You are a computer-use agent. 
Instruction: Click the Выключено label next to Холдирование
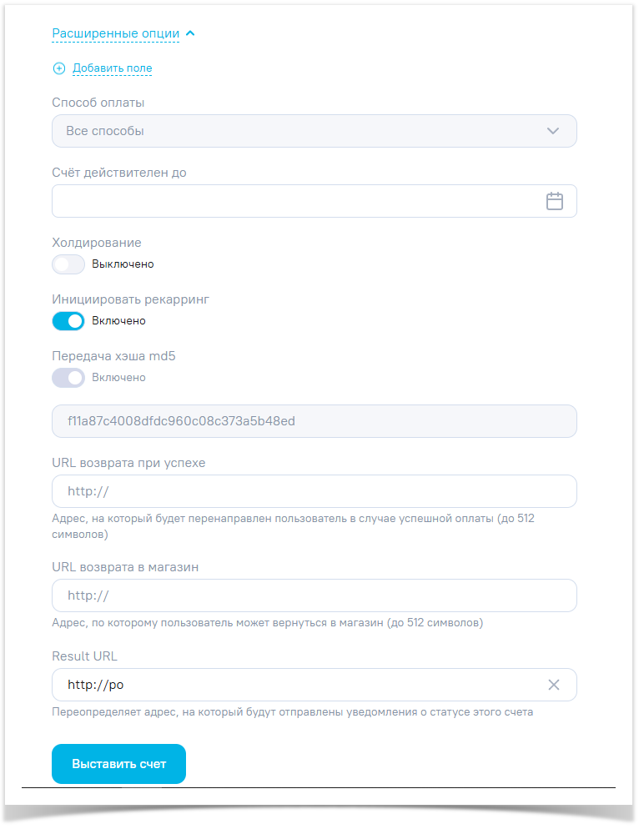click(x=123, y=264)
